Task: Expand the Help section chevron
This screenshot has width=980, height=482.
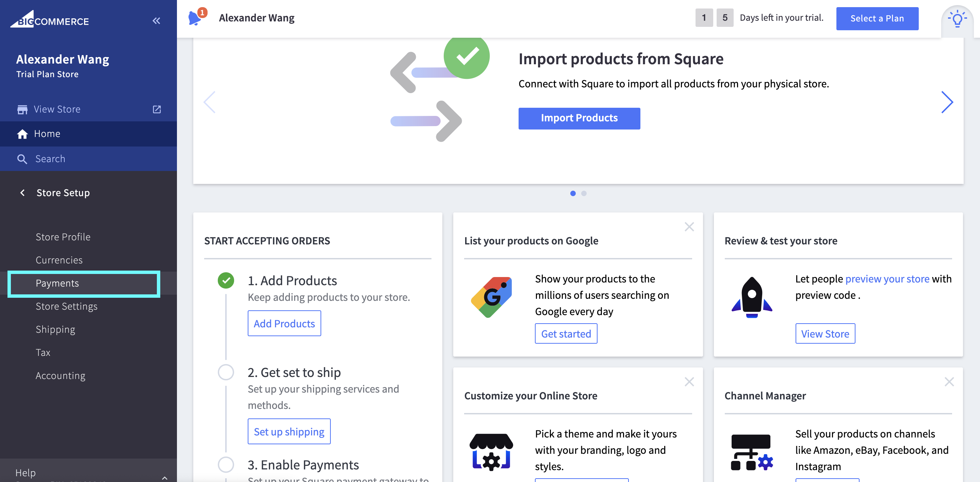Action: point(164,478)
